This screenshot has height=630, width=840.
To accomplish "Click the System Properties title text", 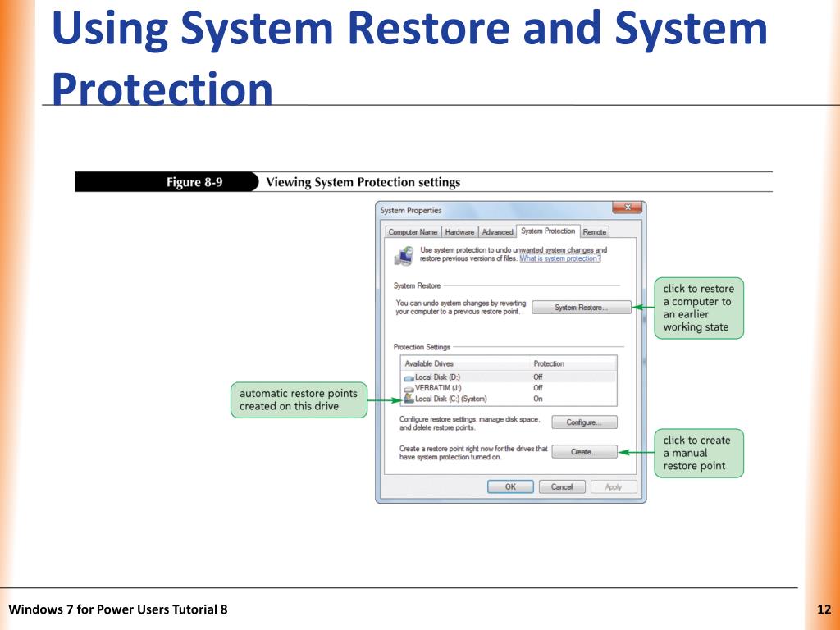I will [x=411, y=211].
